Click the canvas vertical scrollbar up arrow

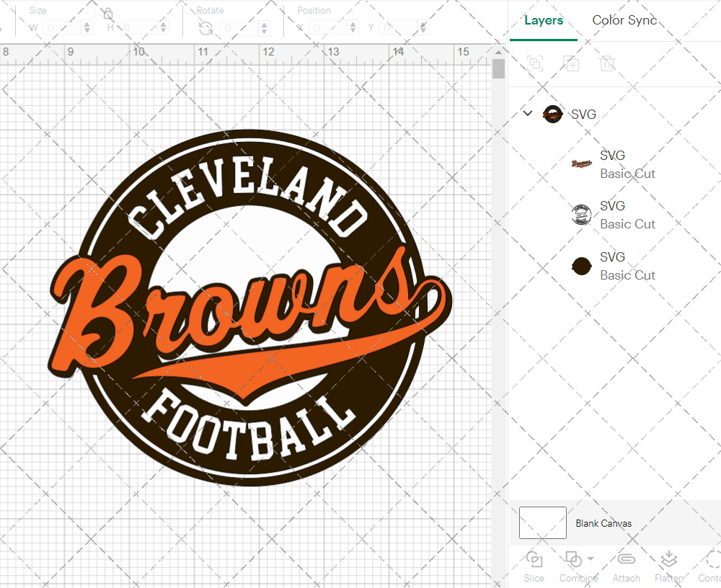click(x=498, y=53)
